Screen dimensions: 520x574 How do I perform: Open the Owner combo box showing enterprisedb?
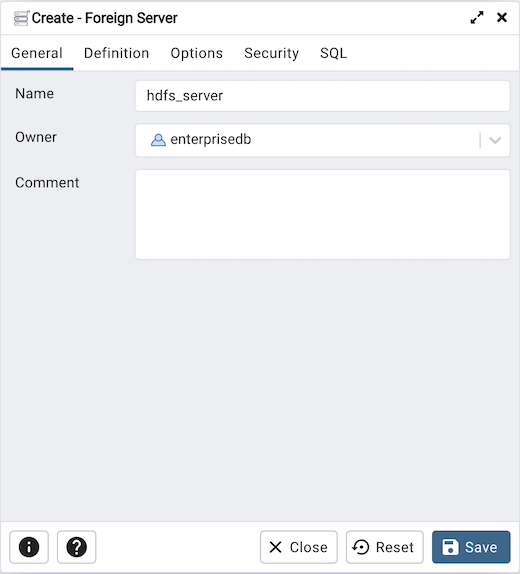323,140
